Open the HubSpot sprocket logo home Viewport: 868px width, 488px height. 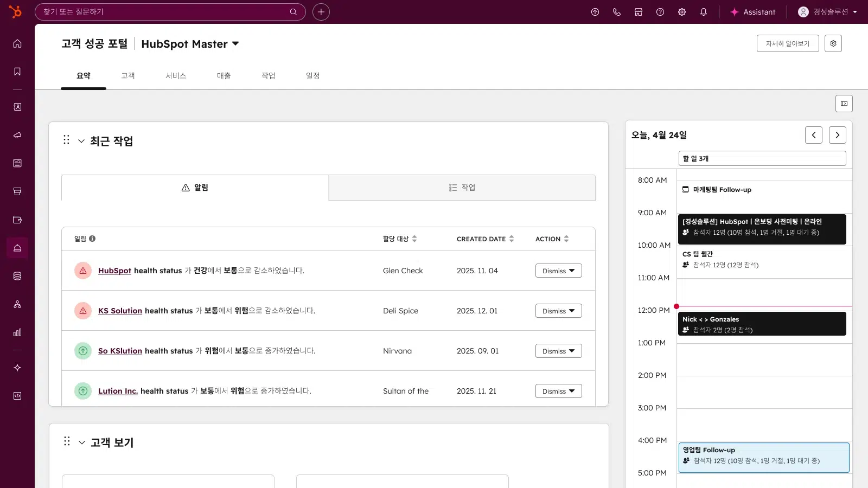pos(15,11)
